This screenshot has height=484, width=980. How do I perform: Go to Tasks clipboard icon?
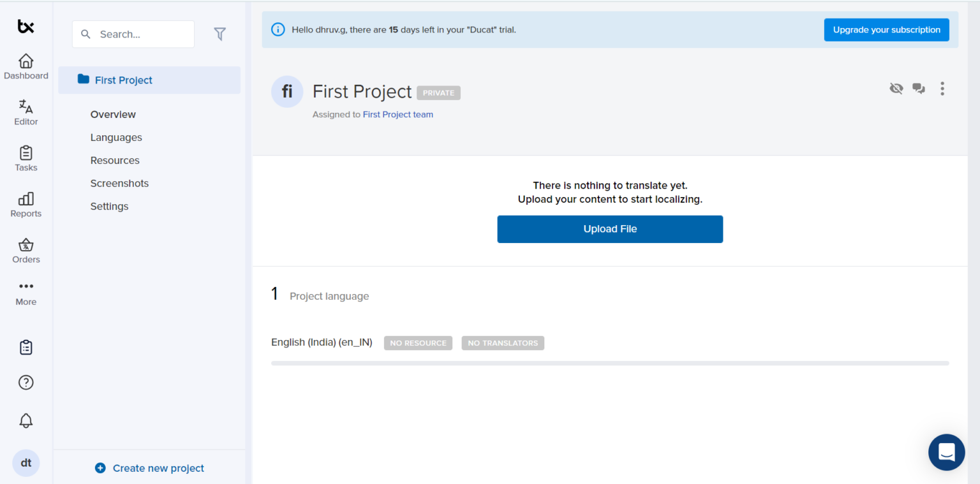[26, 154]
